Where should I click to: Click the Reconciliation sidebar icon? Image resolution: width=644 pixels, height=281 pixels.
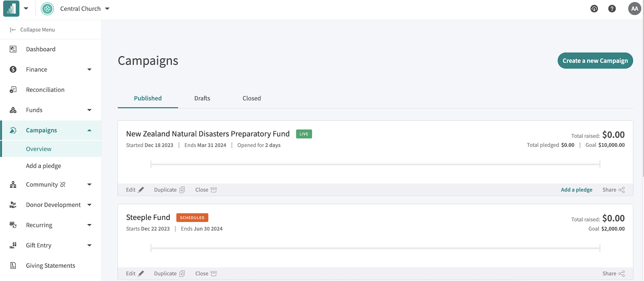[x=13, y=90]
